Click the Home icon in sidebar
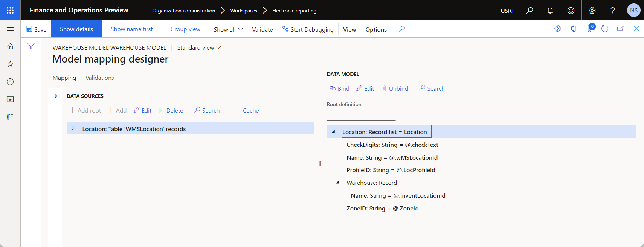644x247 pixels. [x=10, y=46]
